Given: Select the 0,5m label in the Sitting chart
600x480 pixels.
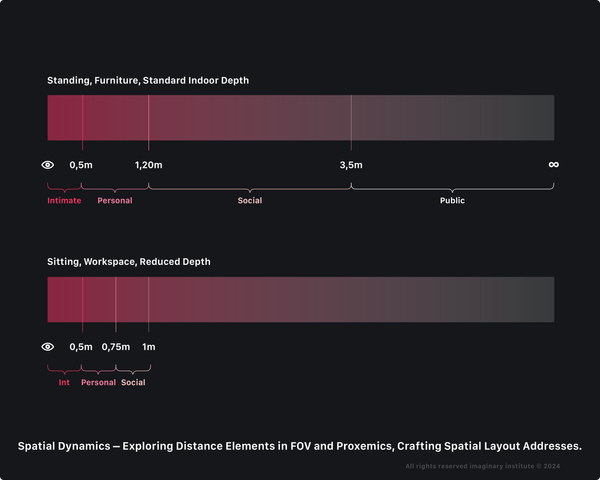Looking at the screenshot, I should [81, 347].
